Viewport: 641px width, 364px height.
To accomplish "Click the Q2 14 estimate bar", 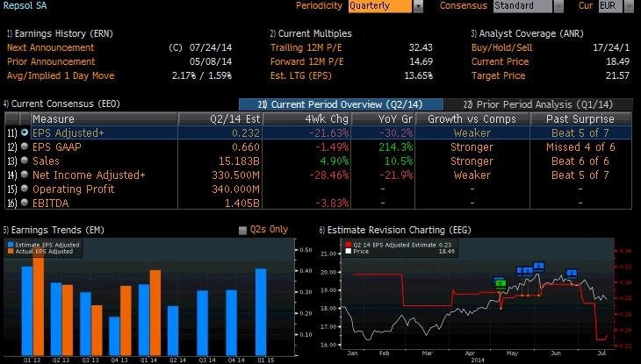I will coord(173,331).
